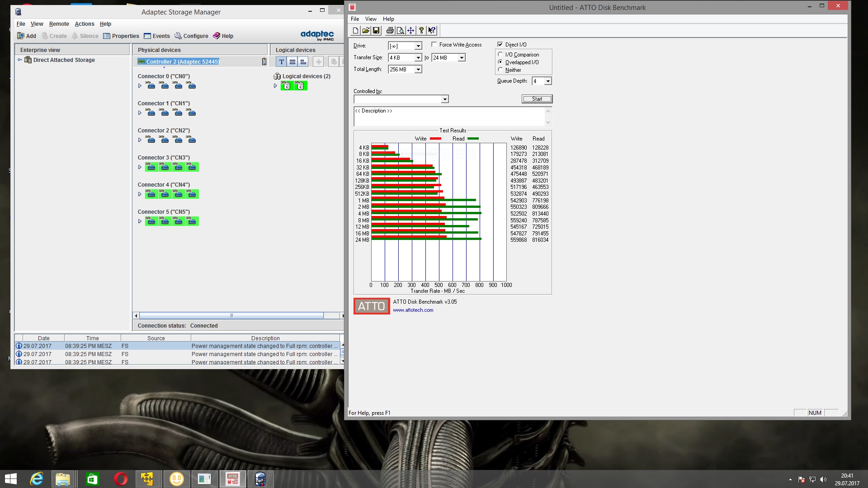Open Print Preview from ATTO toolbar

click(400, 31)
